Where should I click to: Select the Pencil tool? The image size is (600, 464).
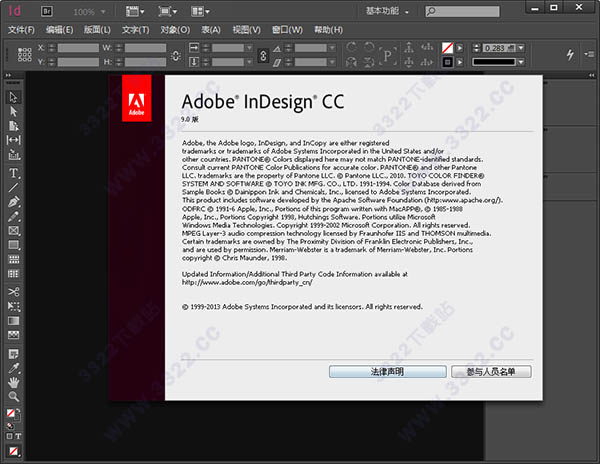pos(13,217)
